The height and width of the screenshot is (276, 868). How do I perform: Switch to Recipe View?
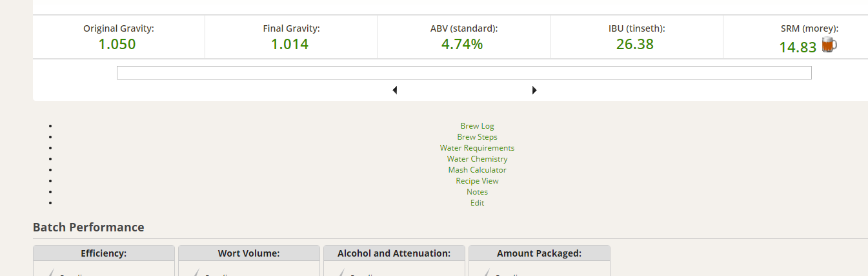pyautogui.click(x=477, y=181)
